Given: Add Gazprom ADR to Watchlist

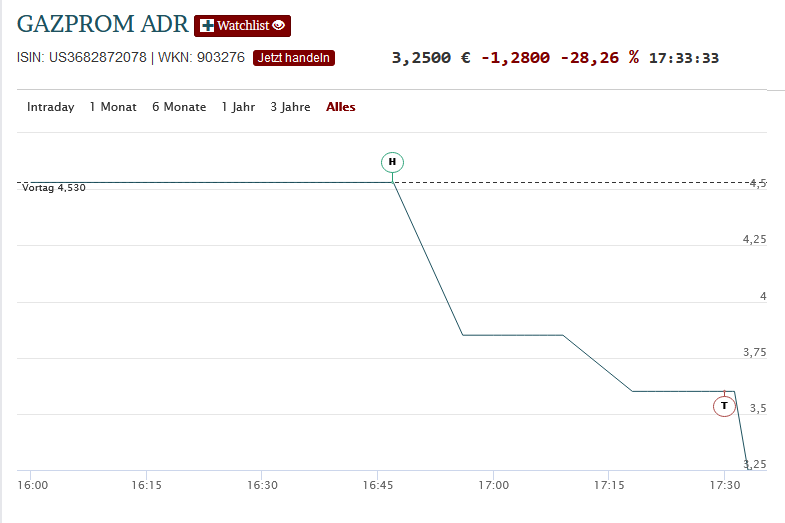Looking at the screenshot, I should [x=242, y=26].
